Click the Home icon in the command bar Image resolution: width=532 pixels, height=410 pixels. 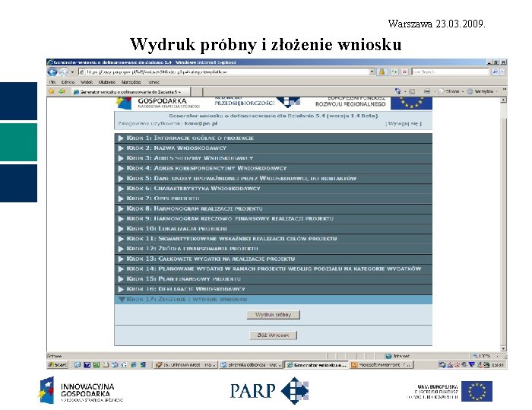397,91
